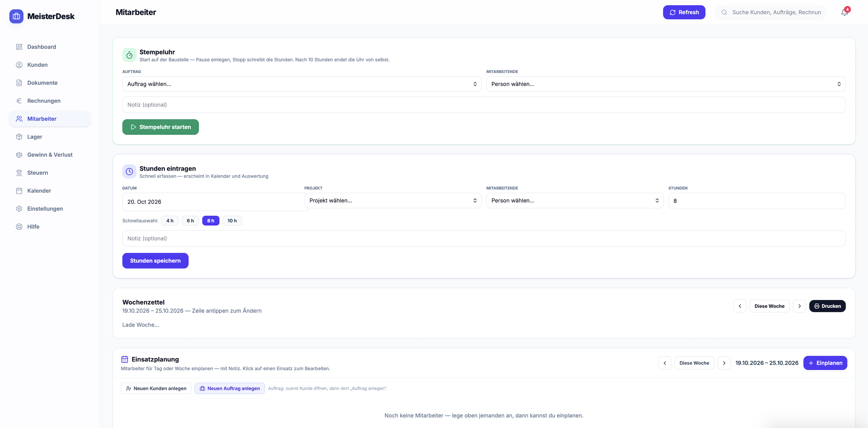Click the Einplanen button
The image size is (868, 428).
coord(825,363)
